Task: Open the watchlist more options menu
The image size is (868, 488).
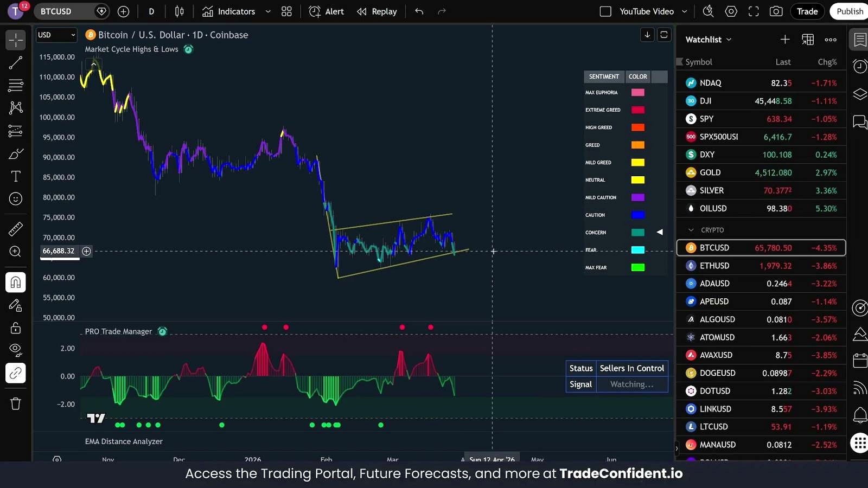Action: [831, 40]
